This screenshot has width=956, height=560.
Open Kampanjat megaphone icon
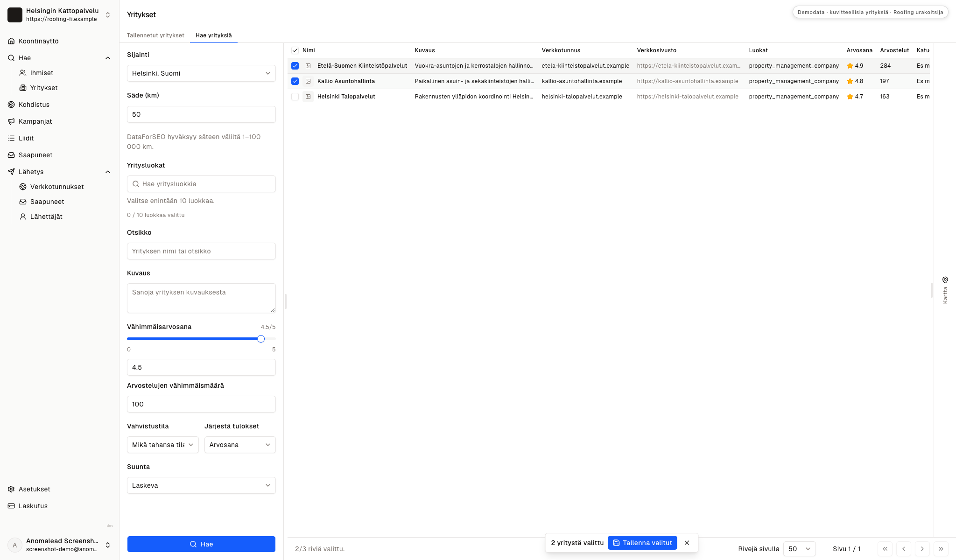coord(11,121)
